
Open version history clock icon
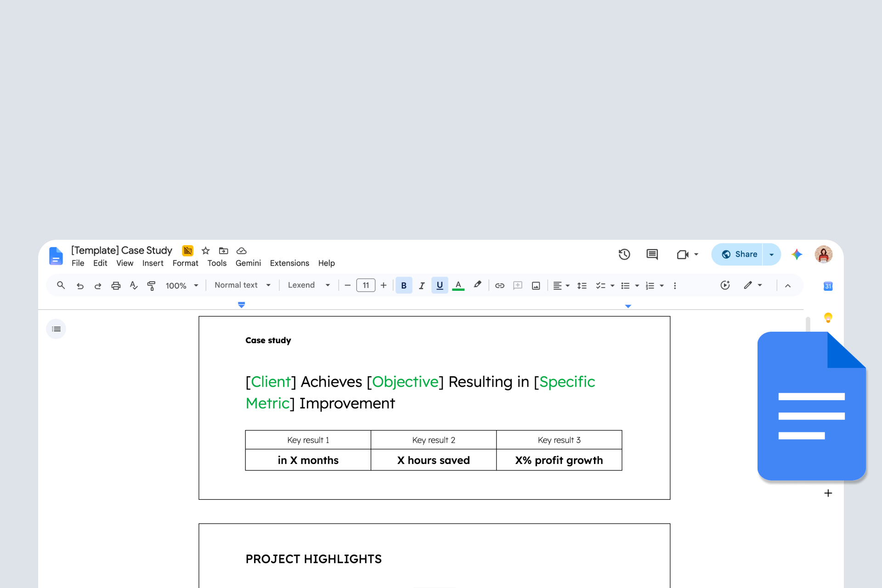point(624,254)
